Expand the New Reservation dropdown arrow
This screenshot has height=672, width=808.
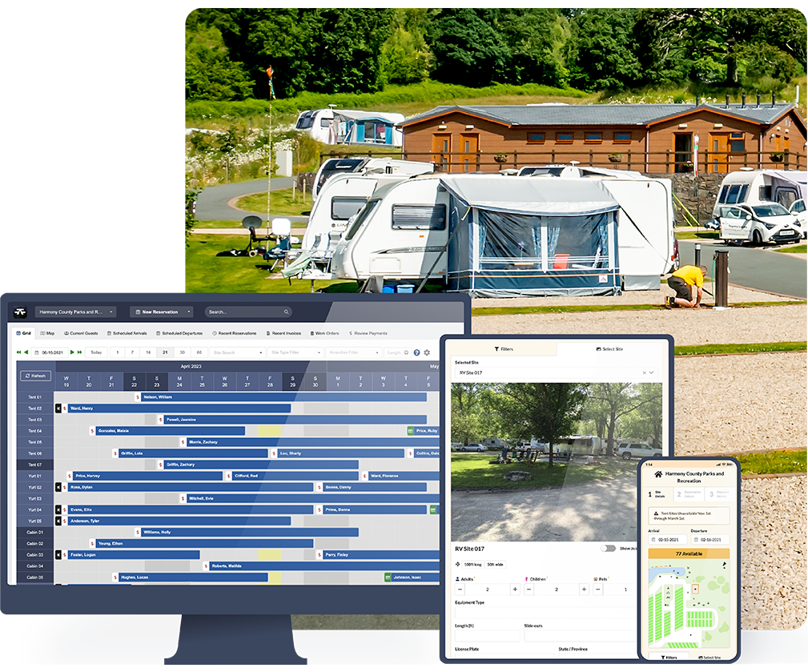[189, 312]
